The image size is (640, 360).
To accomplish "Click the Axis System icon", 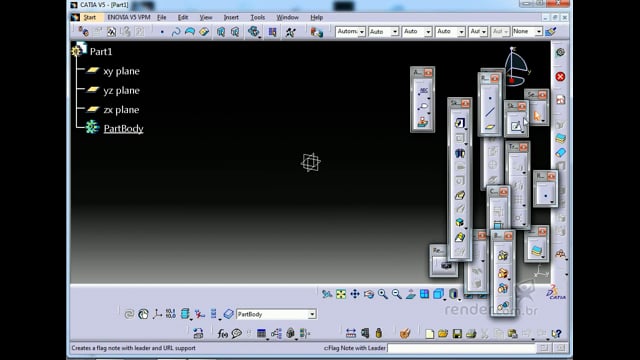I will (157, 314).
